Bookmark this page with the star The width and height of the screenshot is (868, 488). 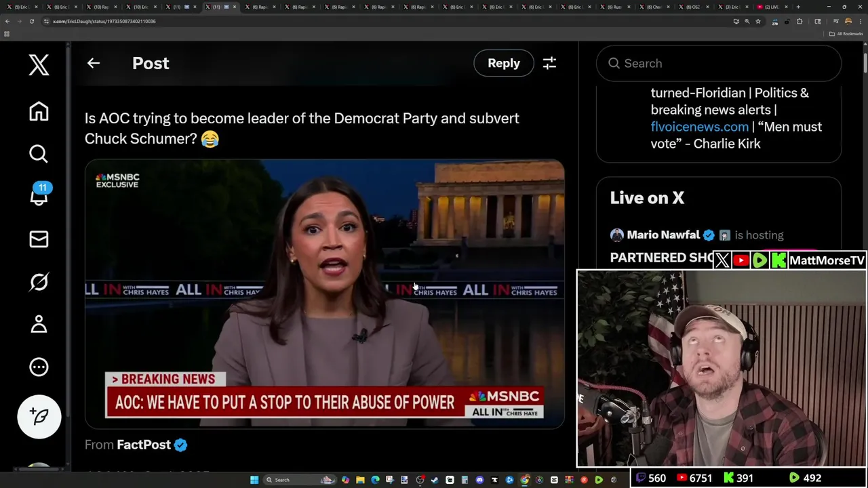(x=758, y=22)
